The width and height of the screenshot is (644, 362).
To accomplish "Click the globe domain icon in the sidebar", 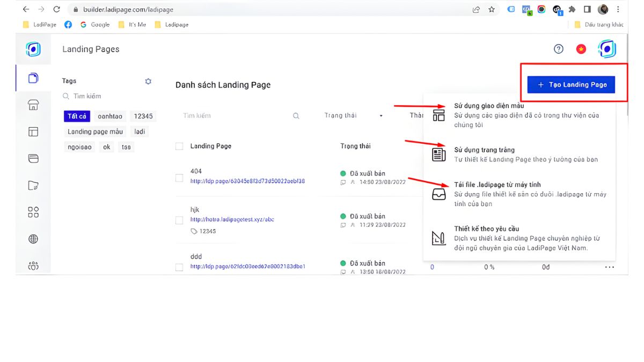I will [x=33, y=239].
